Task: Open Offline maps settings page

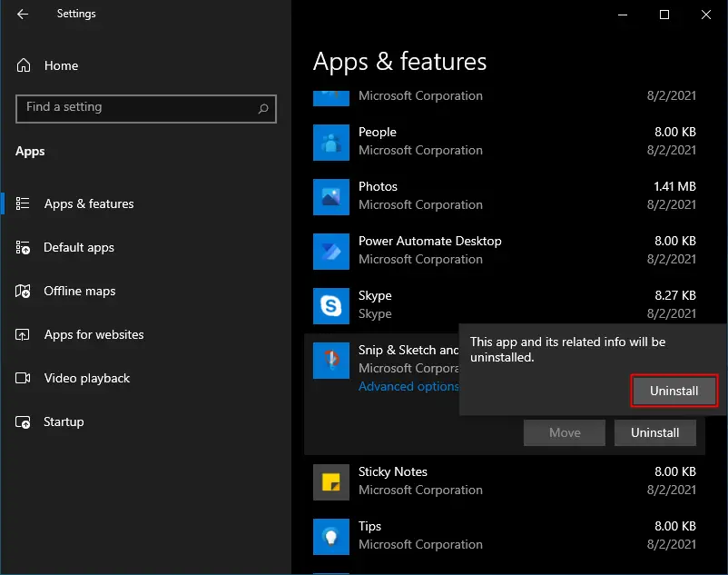Action: pos(79,291)
